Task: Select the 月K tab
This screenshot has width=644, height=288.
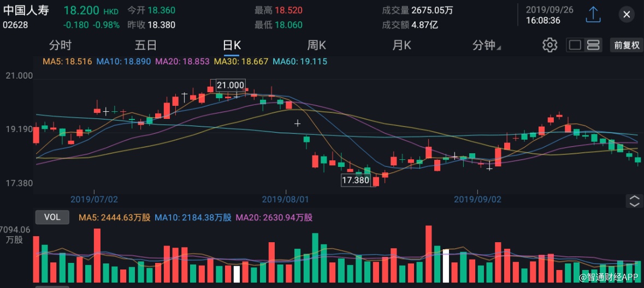Action: (401, 45)
